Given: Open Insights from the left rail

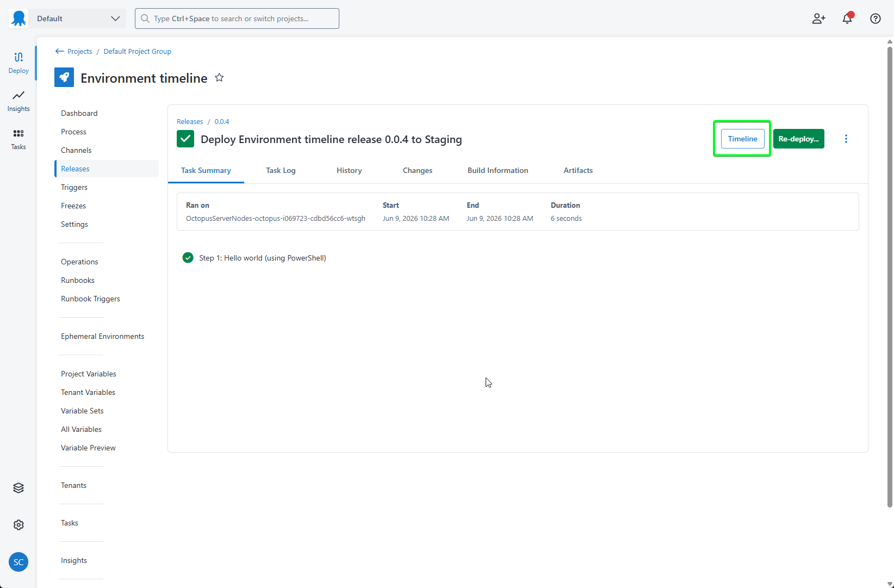Looking at the screenshot, I should coord(18,101).
